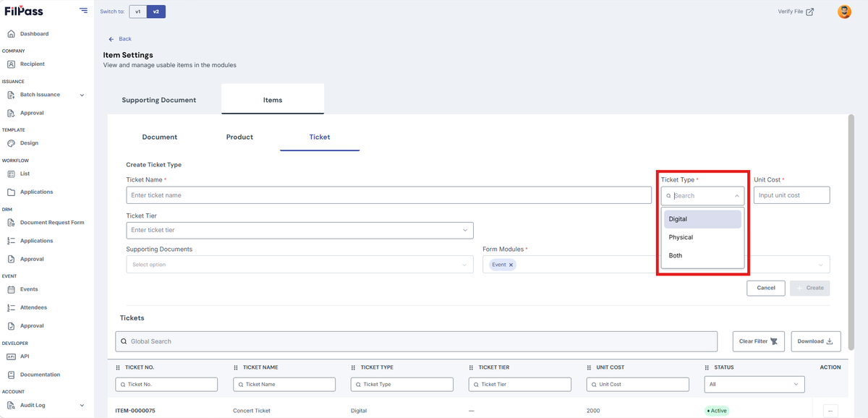Filter by the Ticket Name column field

284,385
